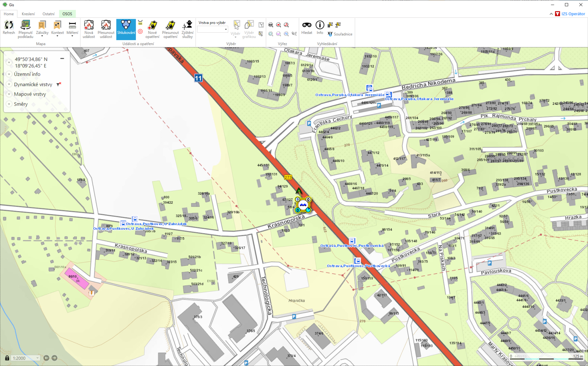Click the pink building 86/10
This screenshot has height=366, width=588.
point(77,278)
